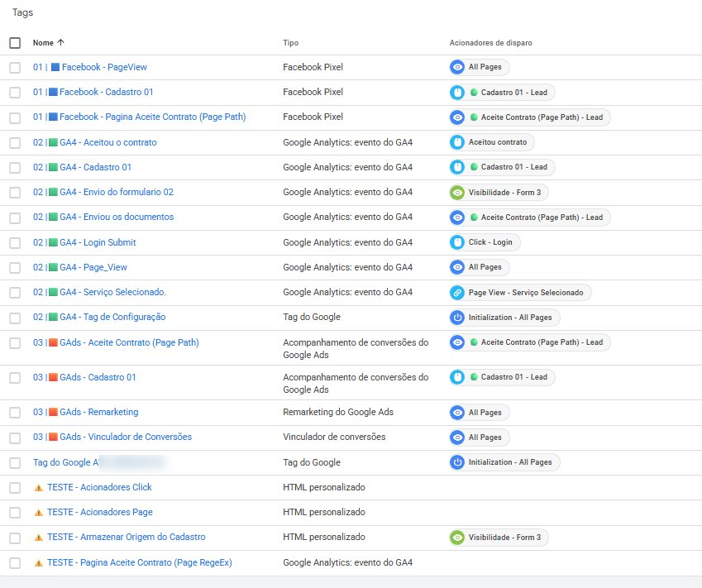Sort the table by the Nome column header
The width and height of the screenshot is (702, 588).
(43, 42)
